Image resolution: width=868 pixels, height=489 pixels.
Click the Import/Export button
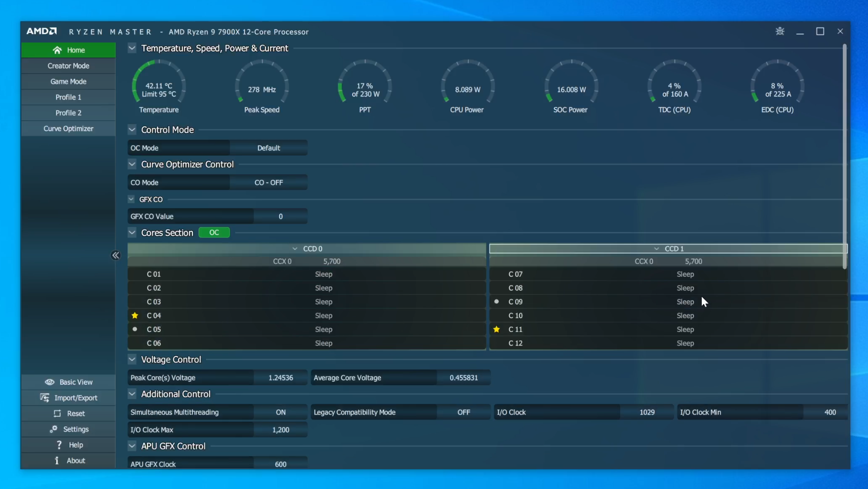pyautogui.click(x=69, y=398)
